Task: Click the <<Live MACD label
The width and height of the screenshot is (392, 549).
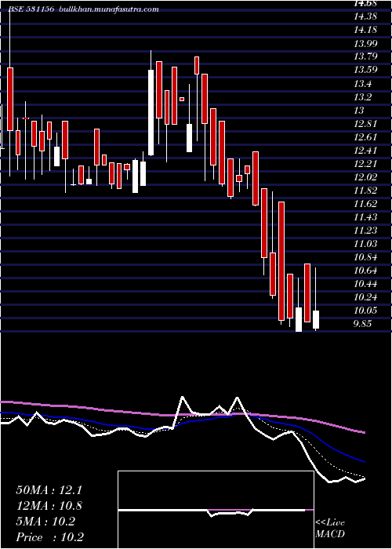Action: point(330,529)
